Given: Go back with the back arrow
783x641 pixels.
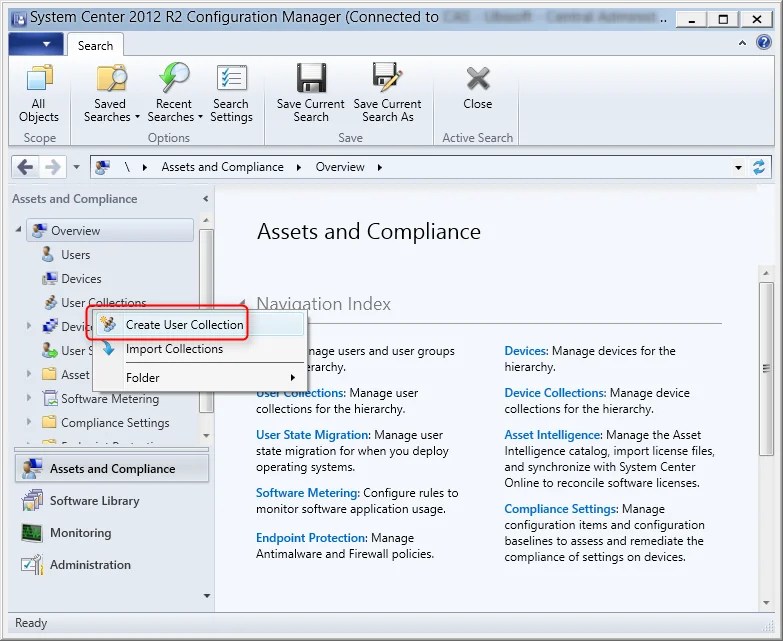Looking at the screenshot, I should click(x=25, y=167).
